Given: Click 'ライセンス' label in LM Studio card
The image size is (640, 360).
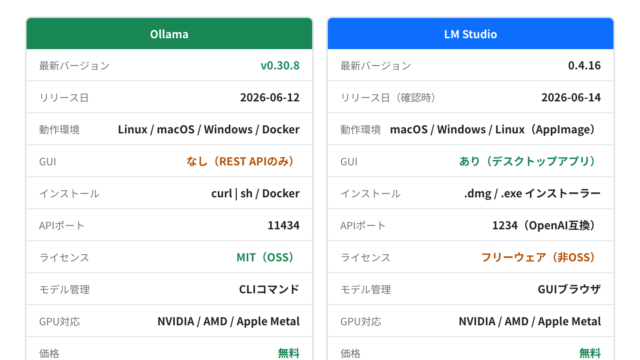Looking at the screenshot, I should (365, 258).
